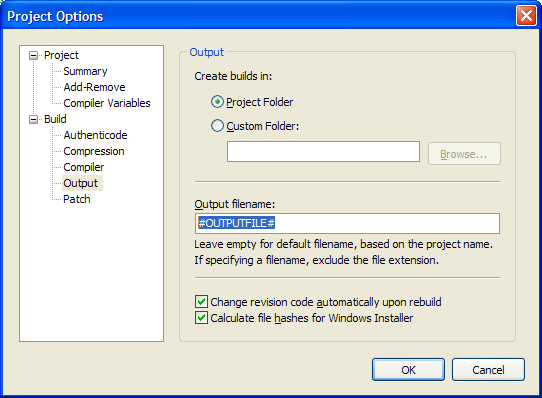Select the Build tree root label
This screenshot has height=398, width=542.
pyautogui.click(x=55, y=119)
